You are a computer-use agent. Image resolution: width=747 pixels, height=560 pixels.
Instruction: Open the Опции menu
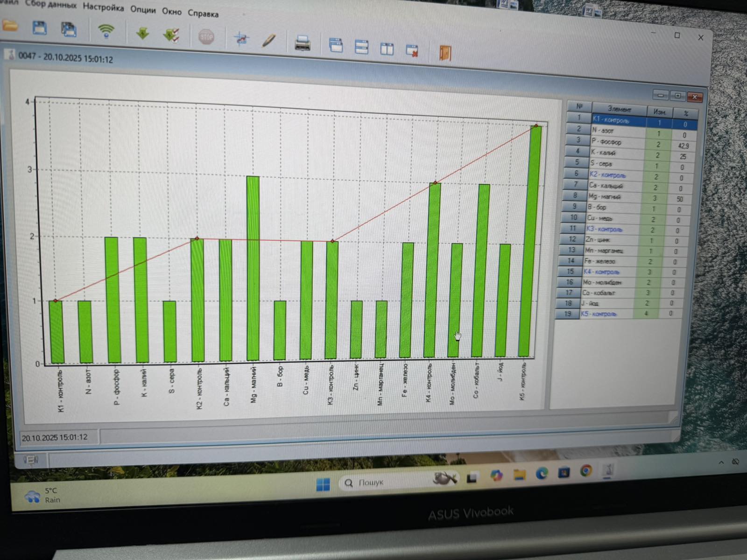click(143, 9)
